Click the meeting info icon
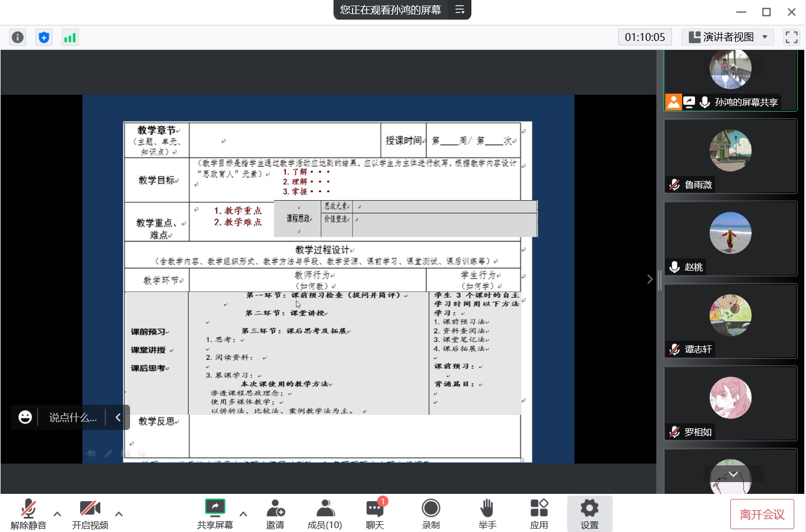This screenshot has width=806, height=532. pyautogui.click(x=18, y=38)
